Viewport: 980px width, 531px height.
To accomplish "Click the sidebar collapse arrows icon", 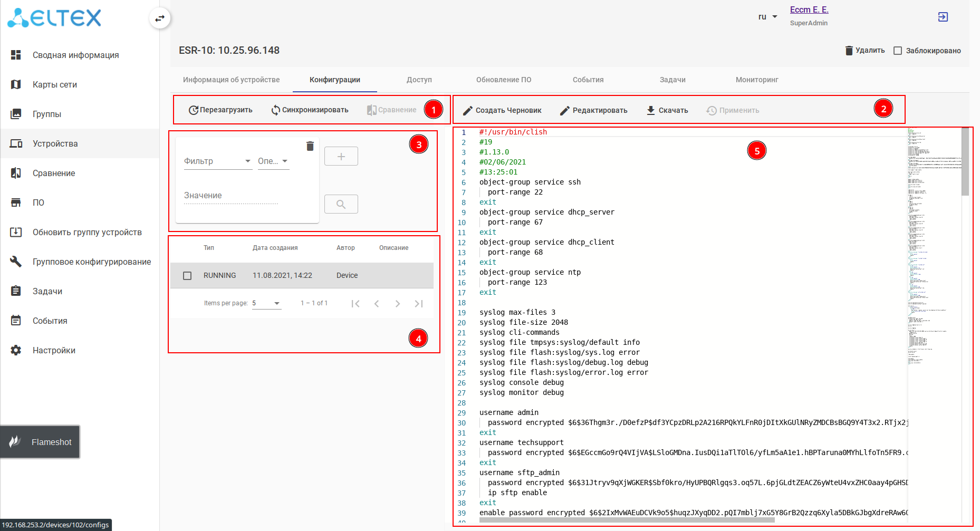I will coord(159,18).
